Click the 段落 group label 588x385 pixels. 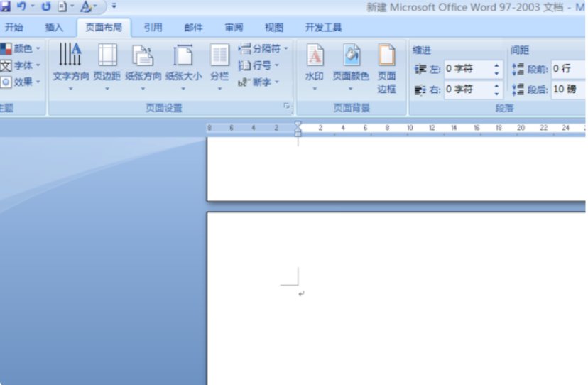point(504,108)
